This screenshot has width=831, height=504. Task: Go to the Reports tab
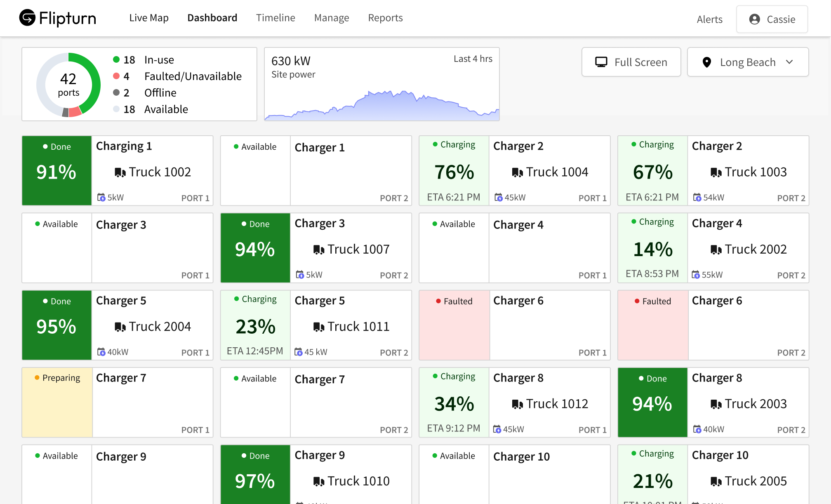click(385, 18)
